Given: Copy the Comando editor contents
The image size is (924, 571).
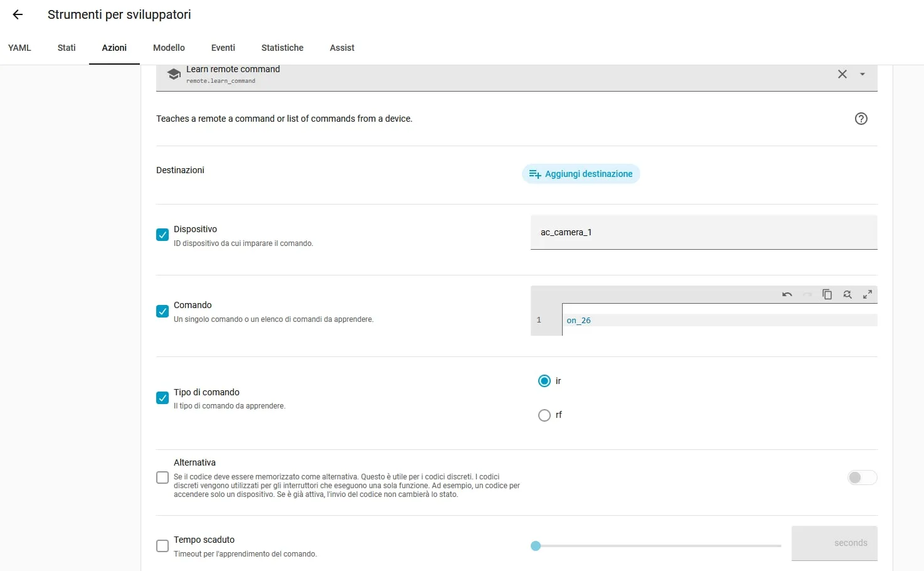Looking at the screenshot, I should (x=827, y=294).
